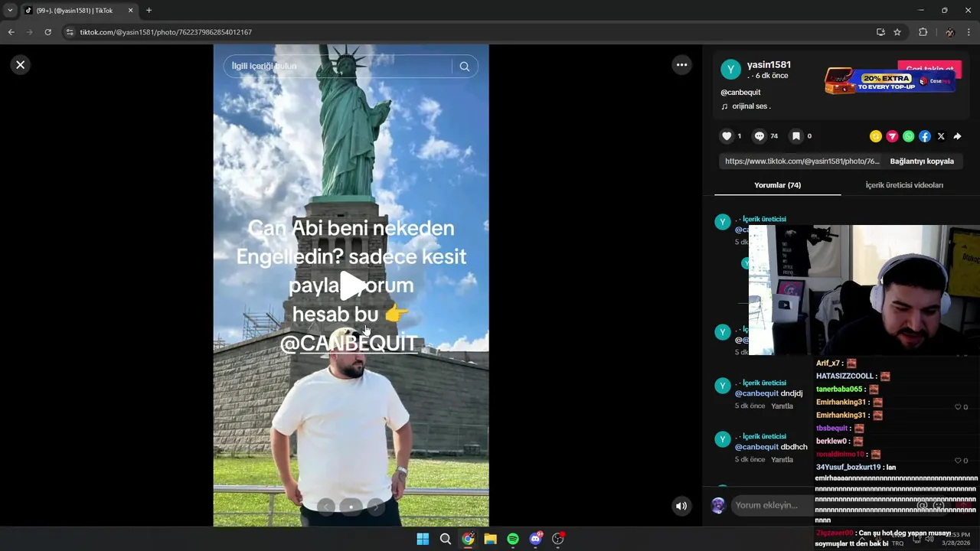This screenshot has height=551, width=980.
Task: Repost using the yellow repost icon
Action: (876, 136)
